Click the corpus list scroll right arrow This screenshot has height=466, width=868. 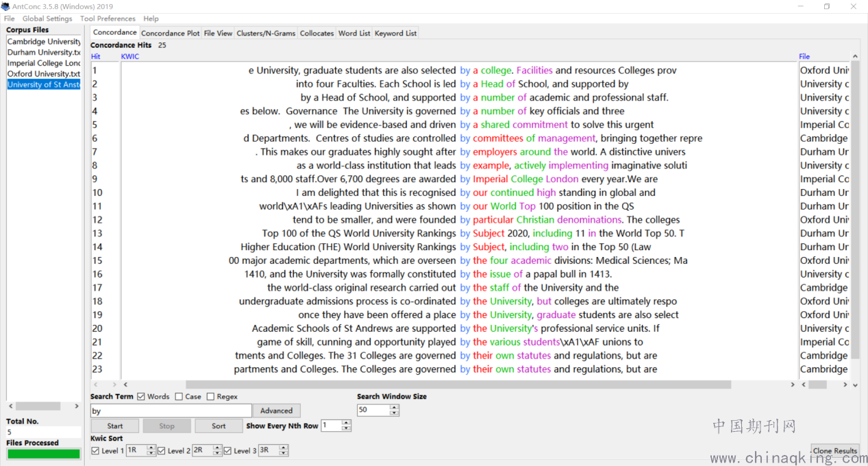(x=77, y=406)
